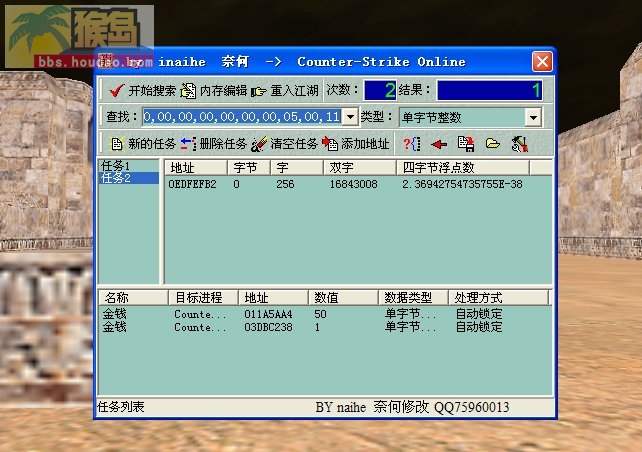The image size is (642, 452).
Task: Click the 目标进程 column header
Action: point(203,298)
